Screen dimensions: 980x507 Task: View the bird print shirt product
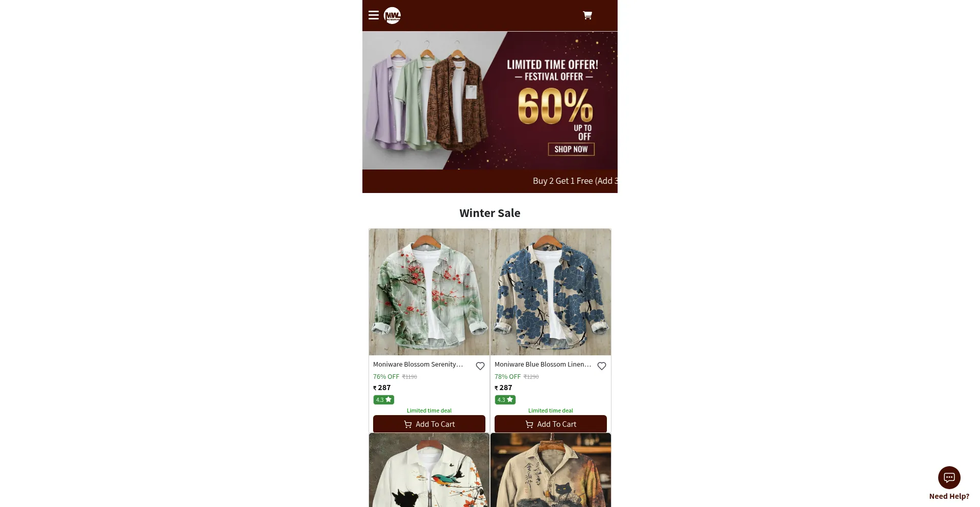tap(429, 470)
